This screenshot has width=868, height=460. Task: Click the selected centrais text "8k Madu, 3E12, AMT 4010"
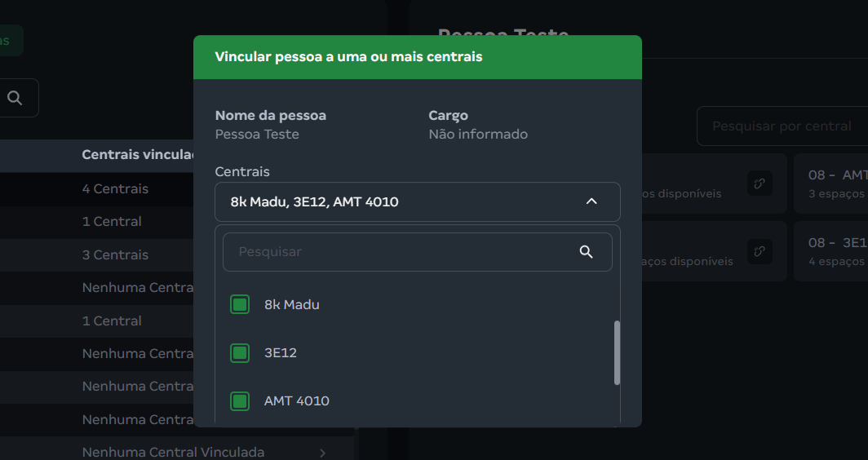315,201
